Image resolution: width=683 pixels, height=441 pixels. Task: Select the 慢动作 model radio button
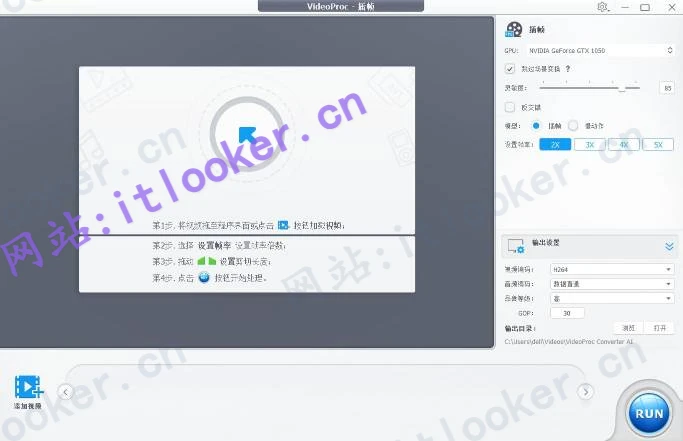pyautogui.click(x=573, y=126)
